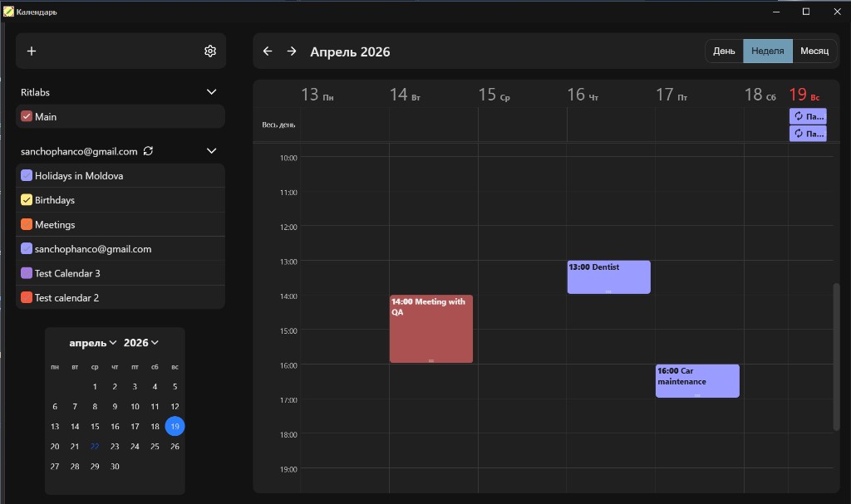Click the Calendar app icon in title bar
Screen dimensions: 851x504
[x=8, y=12]
